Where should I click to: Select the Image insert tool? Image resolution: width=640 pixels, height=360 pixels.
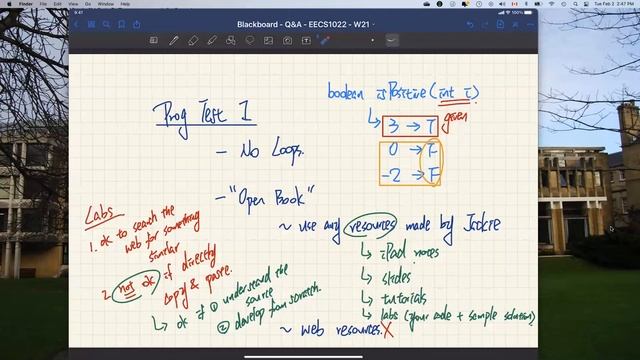(x=268, y=40)
